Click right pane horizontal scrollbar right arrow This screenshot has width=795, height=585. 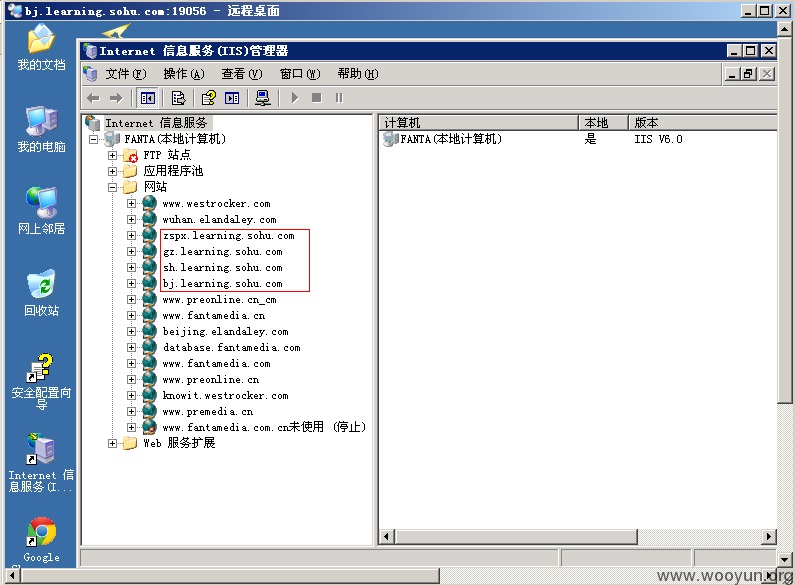click(769, 536)
